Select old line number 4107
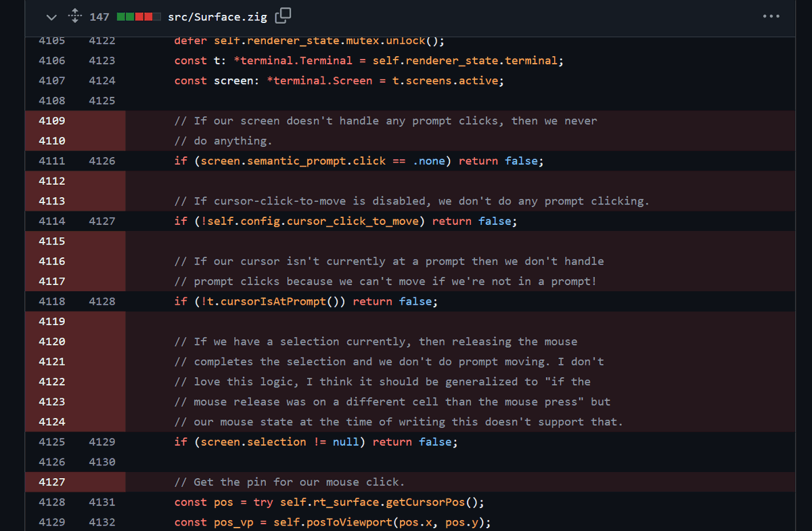 click(52, 81)
